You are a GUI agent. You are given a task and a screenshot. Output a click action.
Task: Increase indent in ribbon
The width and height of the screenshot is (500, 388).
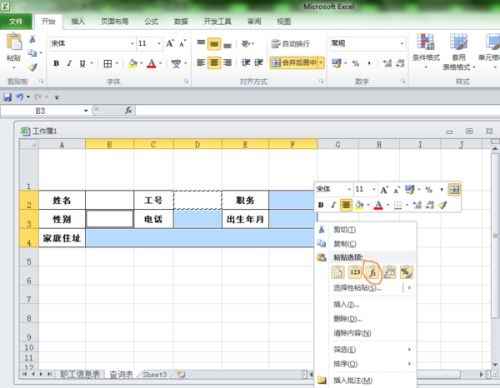pyautogui.click(x=259, y=63)
